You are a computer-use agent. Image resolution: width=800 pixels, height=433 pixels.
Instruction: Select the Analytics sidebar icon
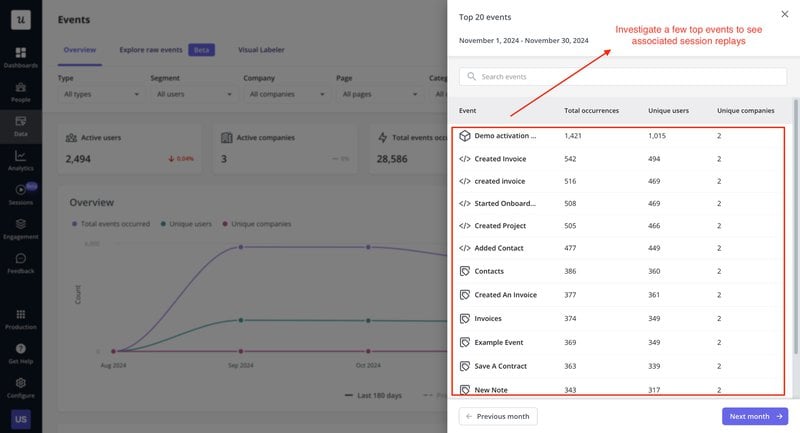tap(20, 159)
